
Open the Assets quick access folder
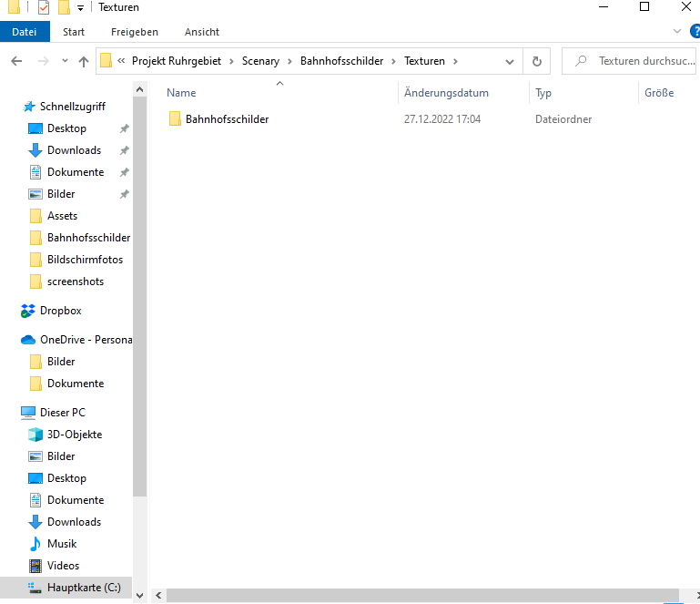(x=62, y=216)
